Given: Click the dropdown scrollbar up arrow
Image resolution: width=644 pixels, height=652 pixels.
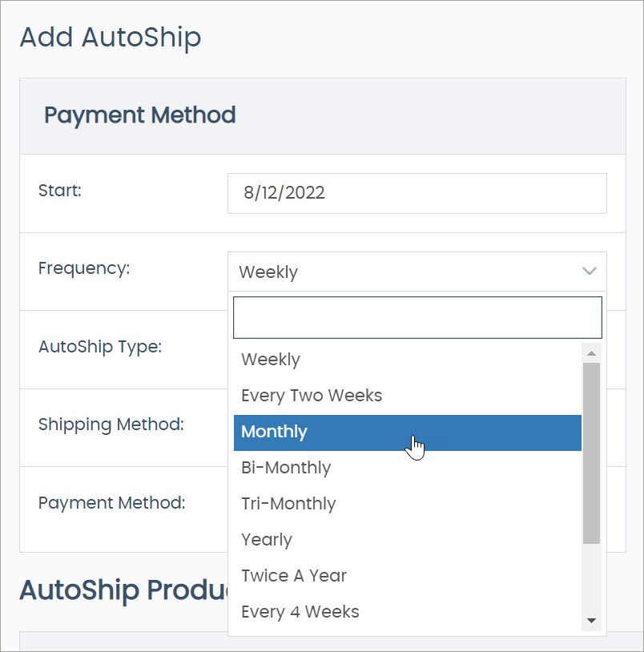Looking at the screenshot, I should (x=591, y=352).
